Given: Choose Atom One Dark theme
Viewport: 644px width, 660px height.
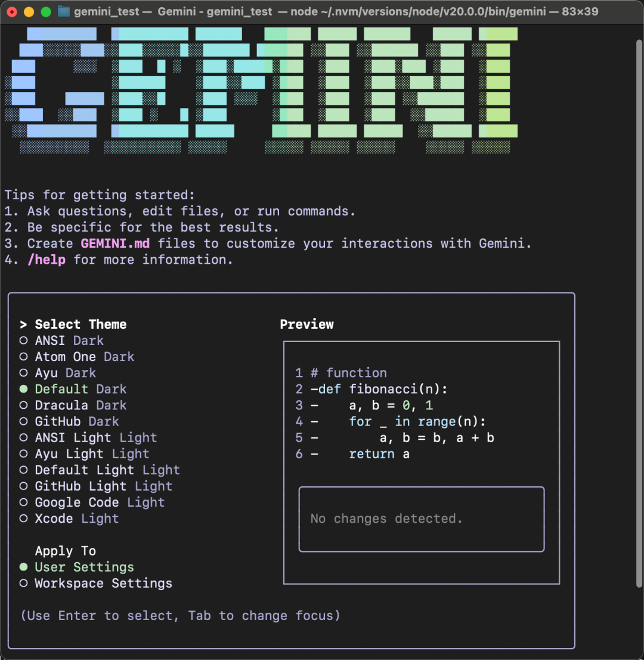Looking at the screenshot, I should [x=77, y=357].
